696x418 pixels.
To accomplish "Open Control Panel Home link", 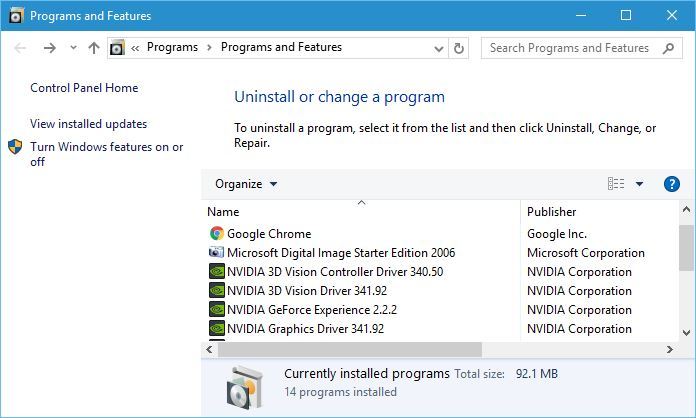I will click(x=84, y=88).
